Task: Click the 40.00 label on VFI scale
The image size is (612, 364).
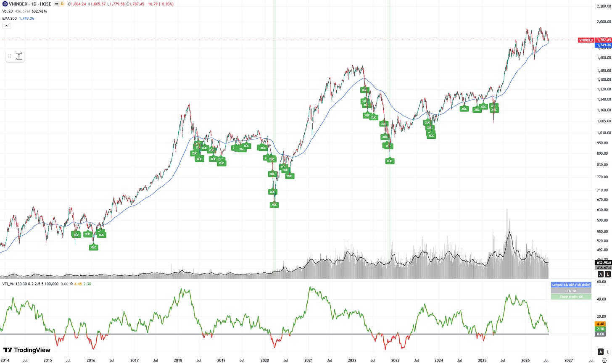Action: tap(601, 298)
